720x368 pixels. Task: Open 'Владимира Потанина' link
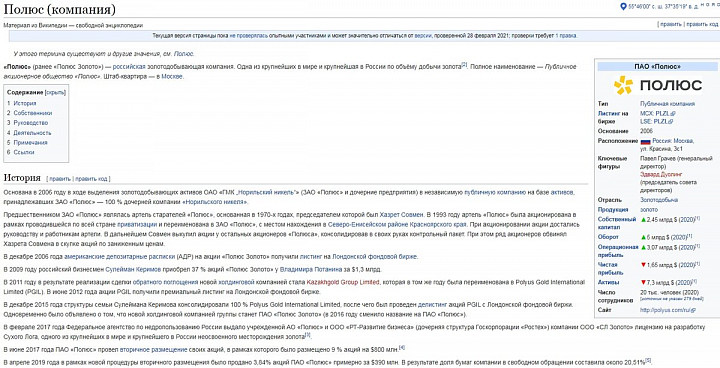coord(311,269)
